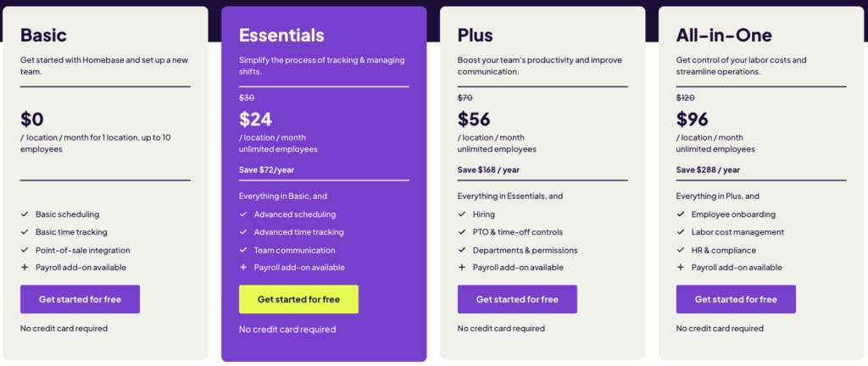Image resolution: width=868 pixels, height=366 pixels.
Task: Click Payroll add-on available under Plus
Action: 517,268
